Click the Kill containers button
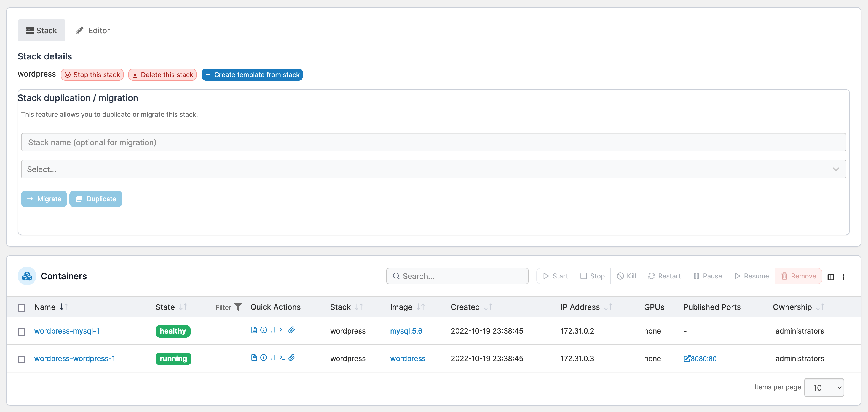Viewport: 868px width, 412px height. [x=626, y=276]
